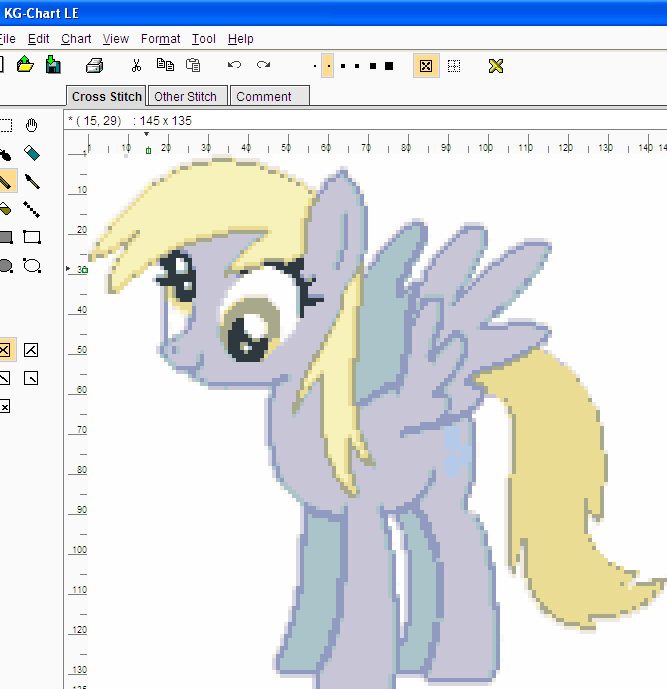The width and height of the screenshot is (667, 689).
Task: Open a chart file with the folder icon
Action: click(x=25, y=65)
